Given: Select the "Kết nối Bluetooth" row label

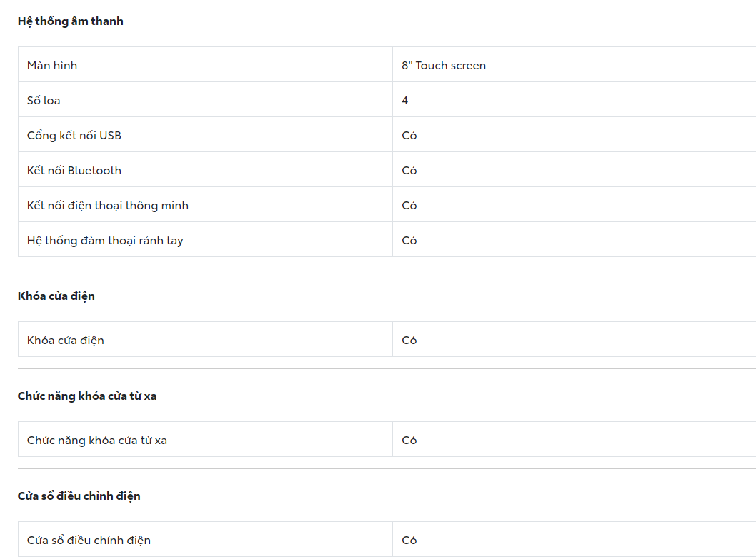Looking at the screenshot, I should 74,171.
